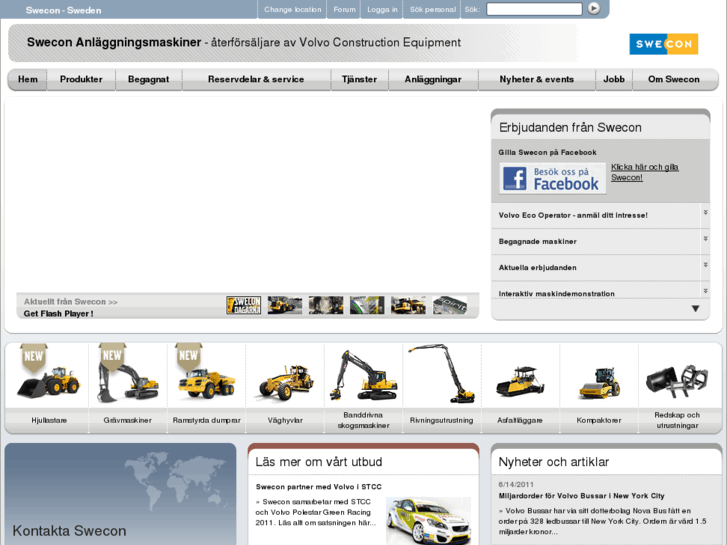Open Banddrivna skogsmaskiner machine image
Viewport: 727px width, 545px height.
pos(363,375)
